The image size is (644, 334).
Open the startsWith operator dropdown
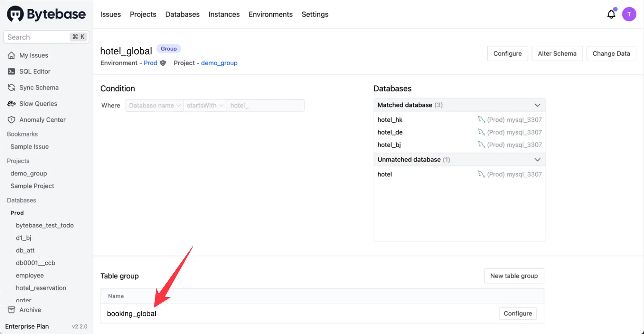(x=205, y=105)
